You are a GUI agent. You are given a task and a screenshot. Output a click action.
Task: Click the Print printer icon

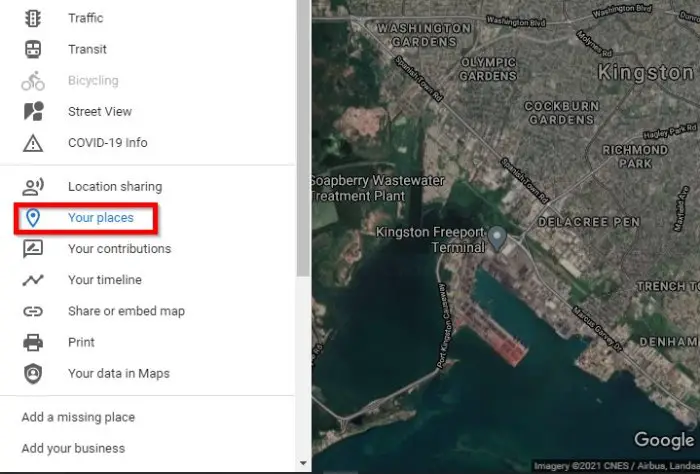[x=33, y=342]
